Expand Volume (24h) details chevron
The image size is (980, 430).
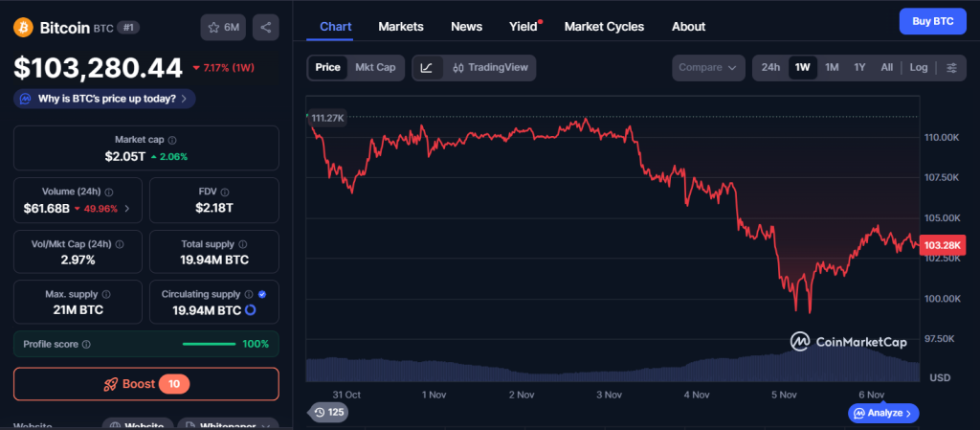coord(127,209)
